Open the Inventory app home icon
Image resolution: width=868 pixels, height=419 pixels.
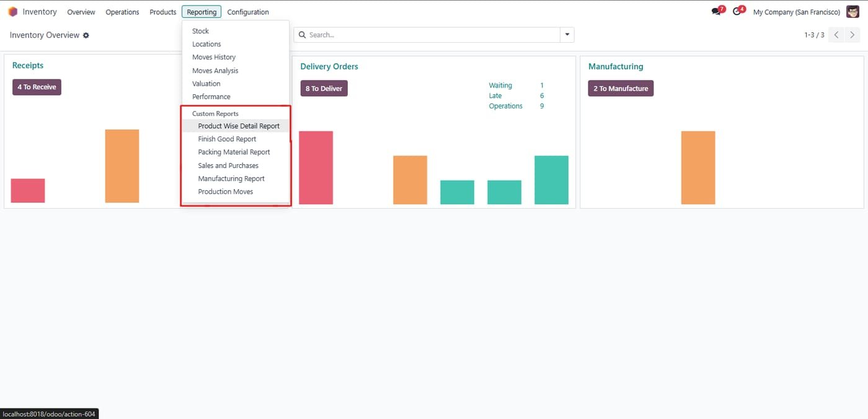(x=13, y=12)
